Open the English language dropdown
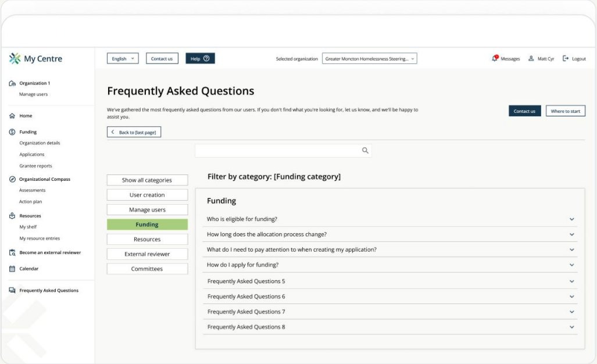This screenshot has height=364, width=597. (123, 58)
